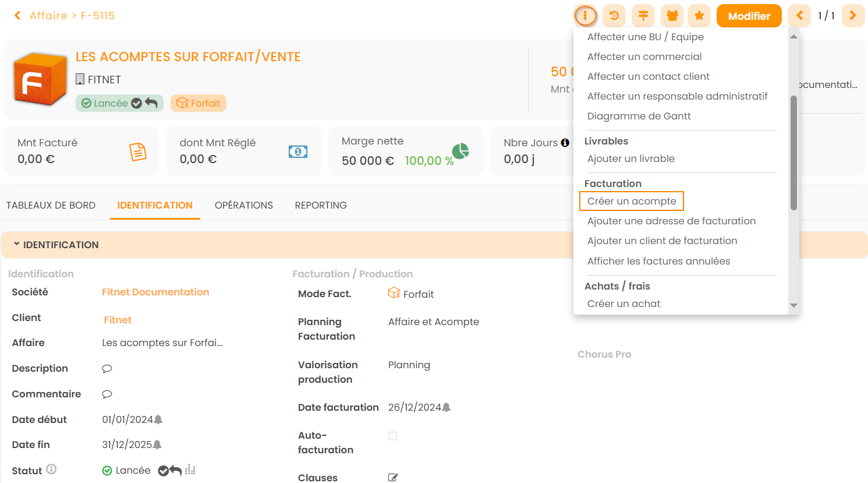868x483 pixels.
Task: Toggle the Auto-facturation checkbox
Action: pyautogui.click(x=393, y=436)
